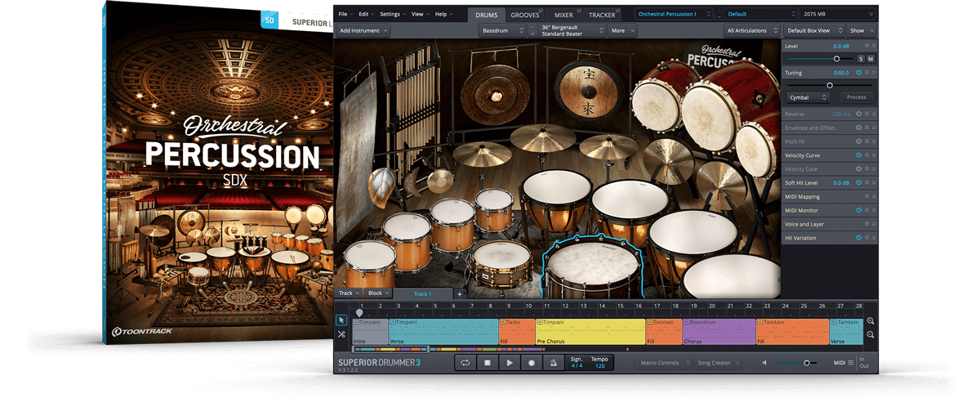980x403 pixels.
Task: Adjust the Level slider handle
Action: coord(836,59)
